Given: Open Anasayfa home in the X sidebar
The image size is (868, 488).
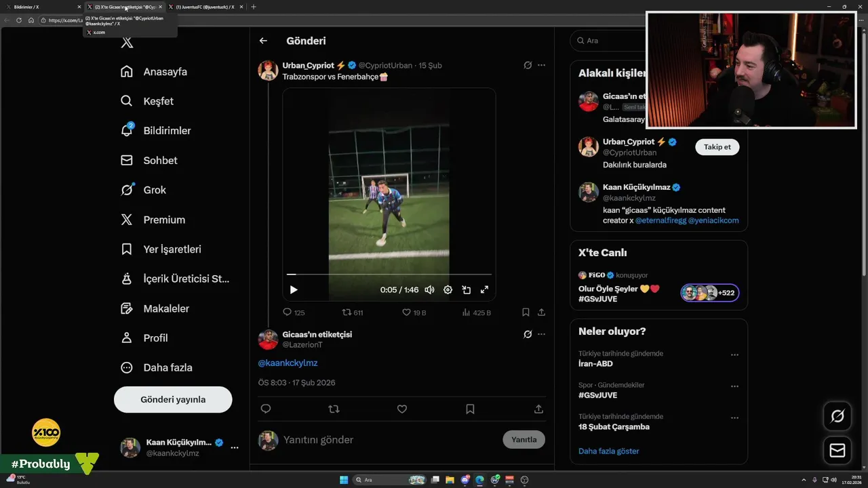Looking at the screenshot, I should 154,72.
